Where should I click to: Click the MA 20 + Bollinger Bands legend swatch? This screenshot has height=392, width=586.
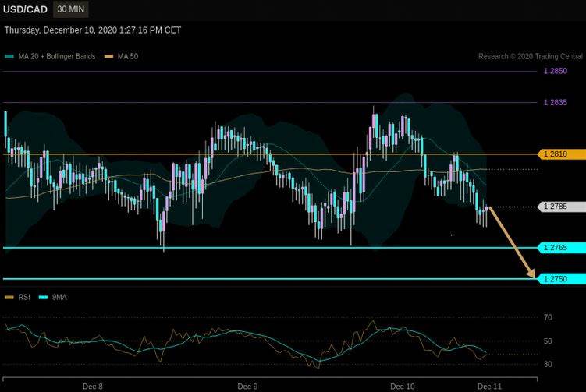pos(9,57)
